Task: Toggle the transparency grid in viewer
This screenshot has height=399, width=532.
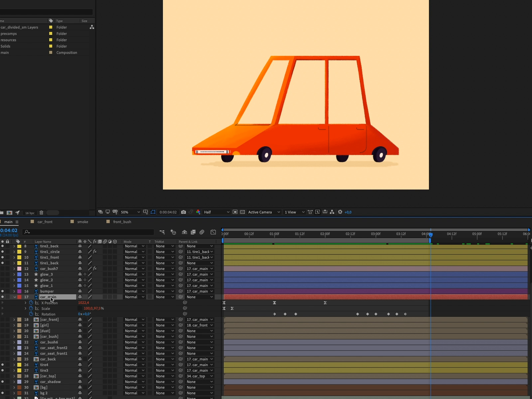Action: click(242, 212)
